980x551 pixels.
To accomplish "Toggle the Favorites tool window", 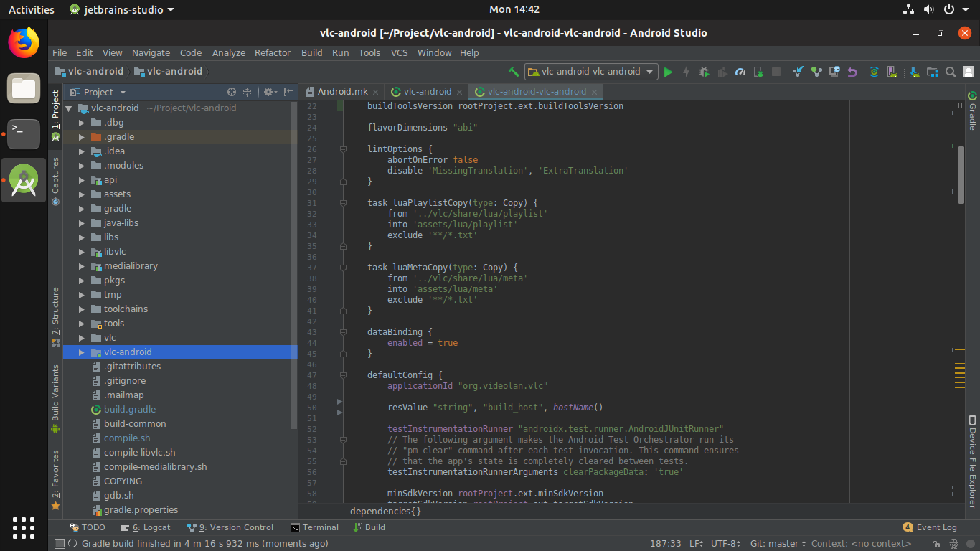I will point(55,479).
